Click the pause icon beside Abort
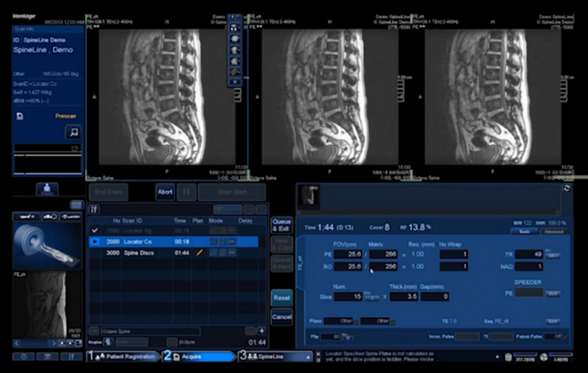The image size is (588, 373). pyautogui.click(x=186, y=192)
